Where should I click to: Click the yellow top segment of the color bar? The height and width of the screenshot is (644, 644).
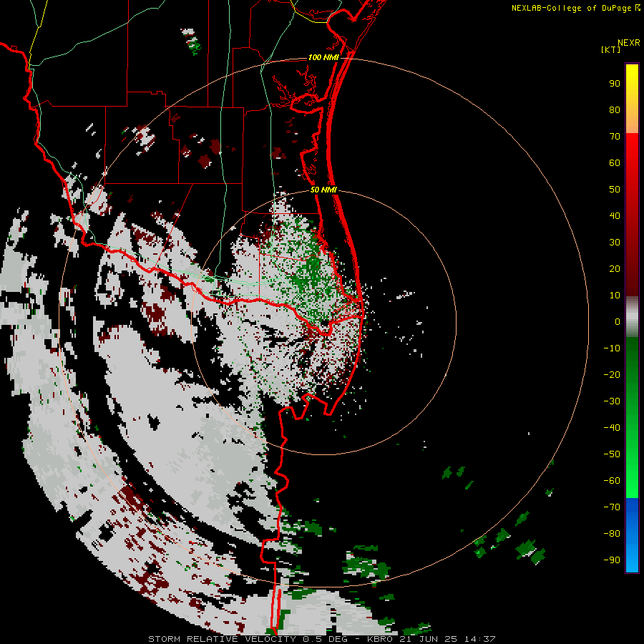632,99
